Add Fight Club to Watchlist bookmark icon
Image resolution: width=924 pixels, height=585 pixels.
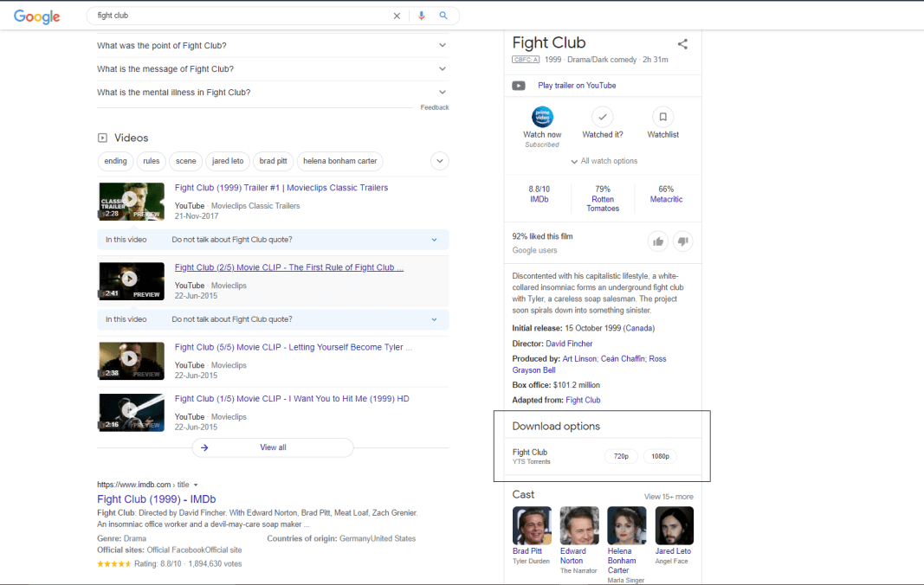pyautogui.click(x=663, y=117)
